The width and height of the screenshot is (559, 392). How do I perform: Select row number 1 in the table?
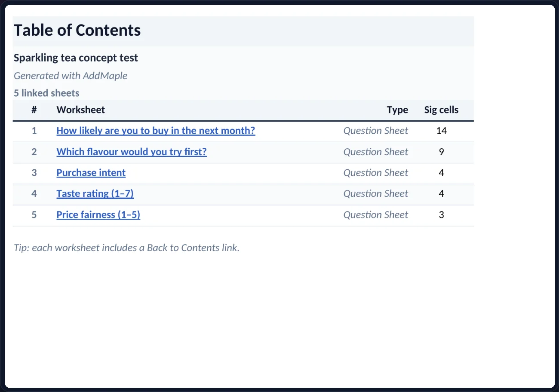click(x=34, y=131)
